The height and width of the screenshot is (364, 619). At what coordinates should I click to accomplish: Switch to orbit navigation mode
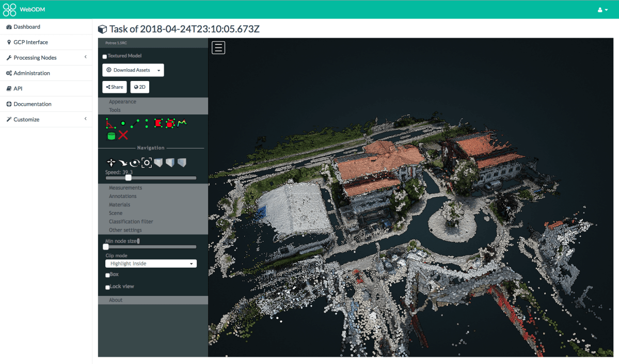(134, 162)
